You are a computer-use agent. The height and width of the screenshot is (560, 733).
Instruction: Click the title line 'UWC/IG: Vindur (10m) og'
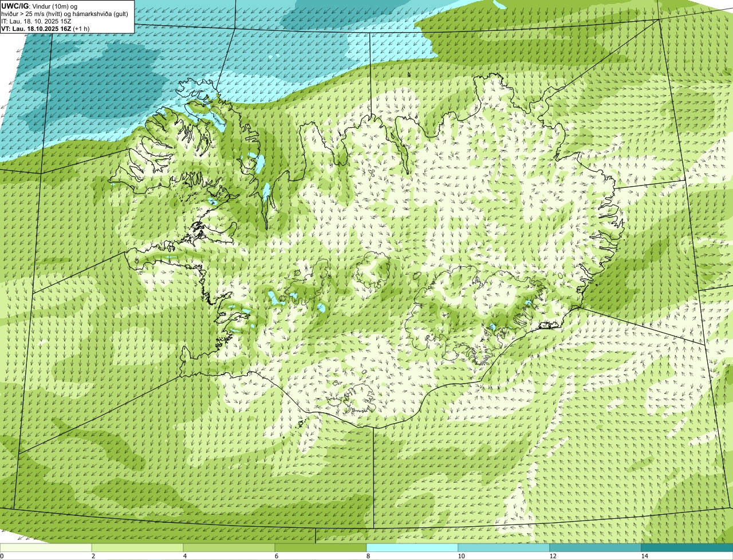click(39, 6)
